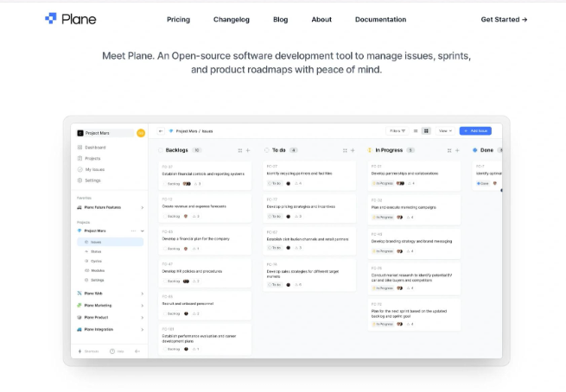
Task: Open card 'Identify recycling partners and facilities'
Action: 309,175
